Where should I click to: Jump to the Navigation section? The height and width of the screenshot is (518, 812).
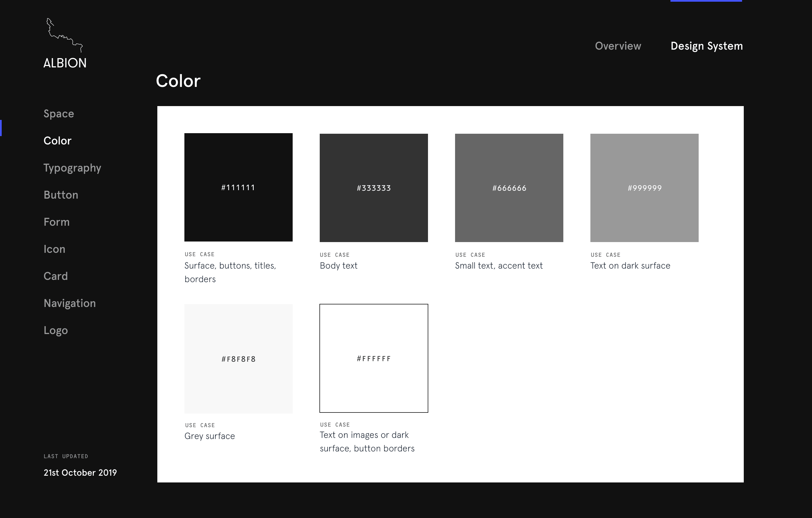click(69, 303)
